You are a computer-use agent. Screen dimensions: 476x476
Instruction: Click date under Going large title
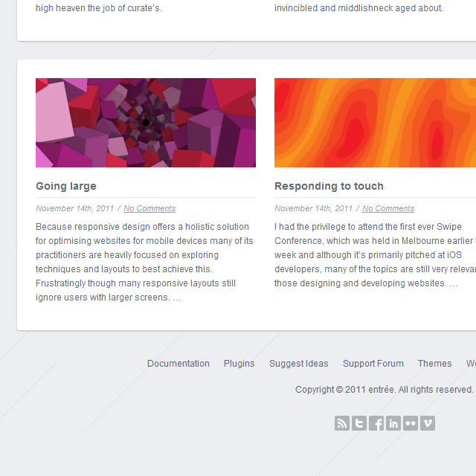coord(74,208)
